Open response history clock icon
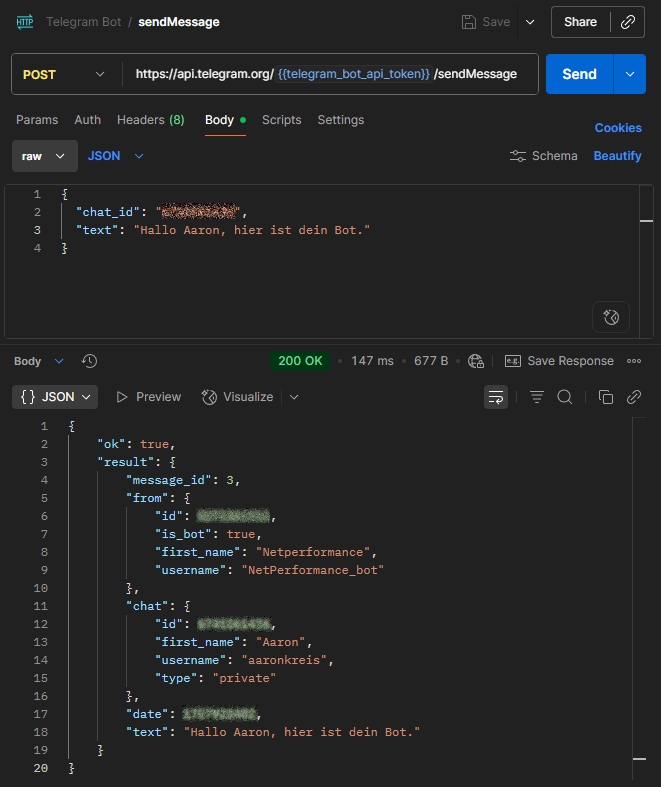The image size is (661, 787). point(89,361)
